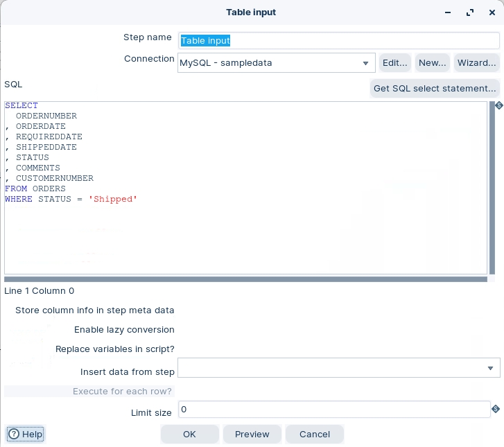Preview the query results

coord(252,434)
